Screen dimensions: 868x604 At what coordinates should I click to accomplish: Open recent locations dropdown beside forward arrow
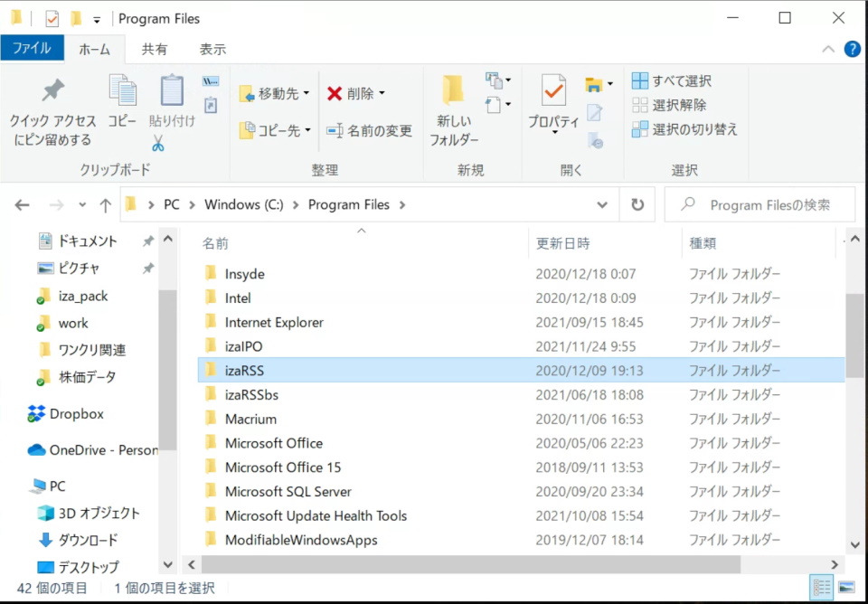[82, 205]
